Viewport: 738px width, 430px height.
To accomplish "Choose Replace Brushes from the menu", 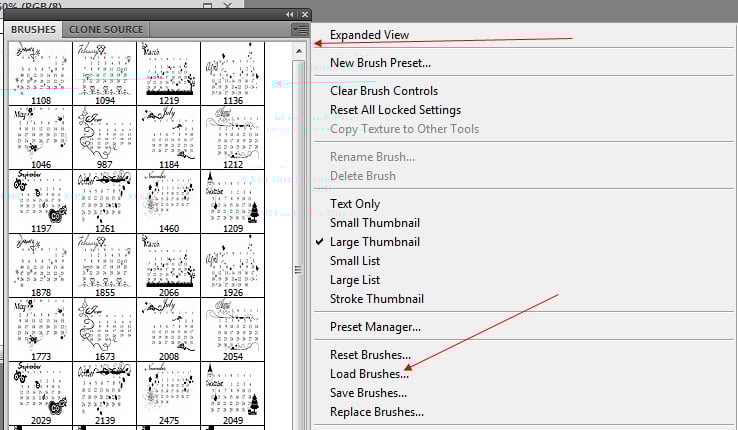I will (x=377, y=412).
